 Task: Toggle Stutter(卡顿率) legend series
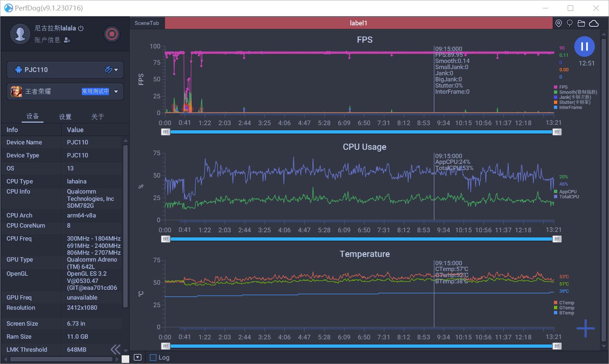tap(572, 102)
